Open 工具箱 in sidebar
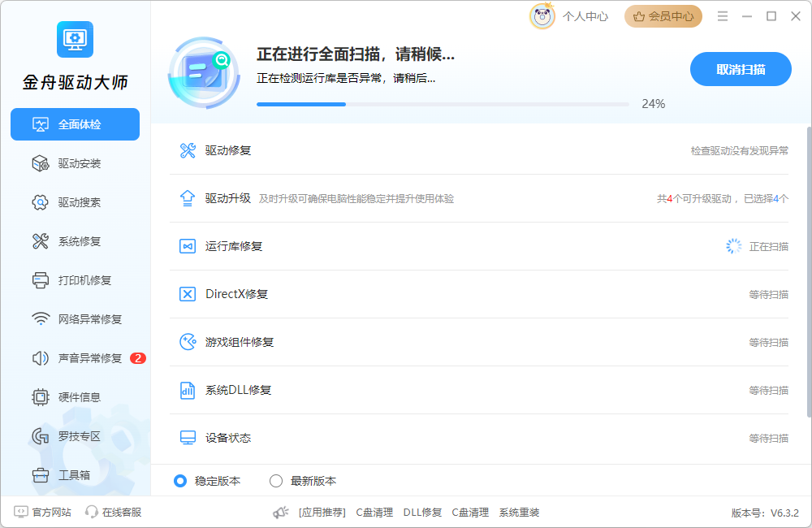 pyautogui.click(x=75, y=475)
